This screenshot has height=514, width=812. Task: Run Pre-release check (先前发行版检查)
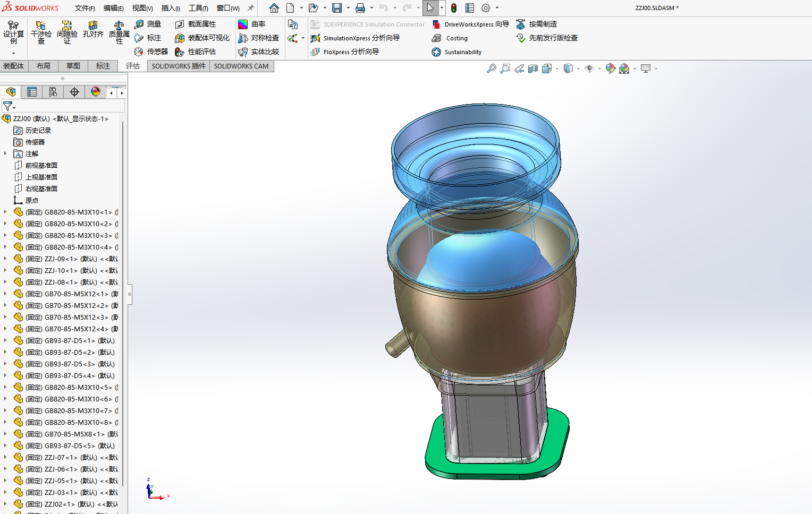coord(547,38)
